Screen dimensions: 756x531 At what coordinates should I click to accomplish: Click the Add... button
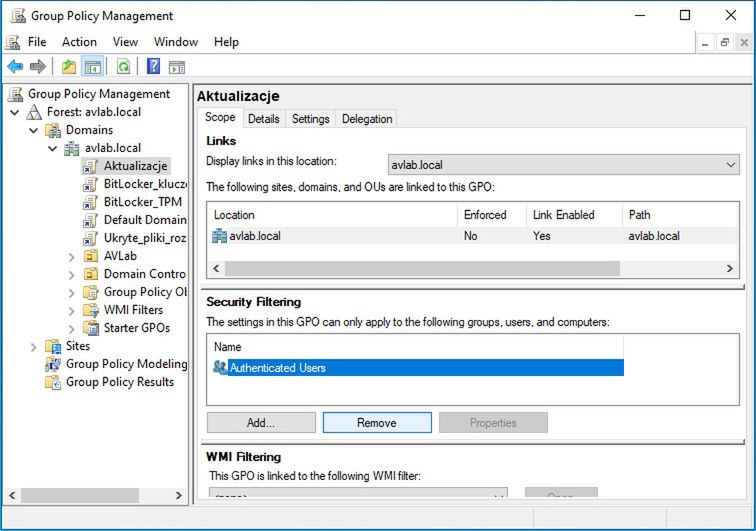(261, 423)
